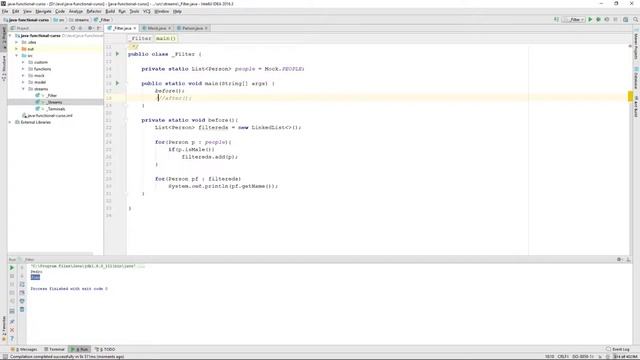The width and height of the screenshot is (640, 360).
Task: Clear console output with trash icon
Action: coord(22,310)
